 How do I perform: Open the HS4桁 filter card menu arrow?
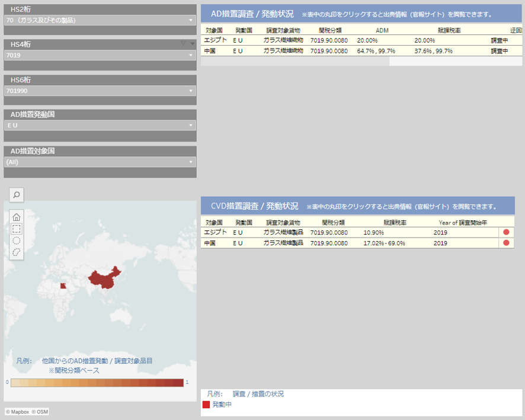click(x=193, y=43)
